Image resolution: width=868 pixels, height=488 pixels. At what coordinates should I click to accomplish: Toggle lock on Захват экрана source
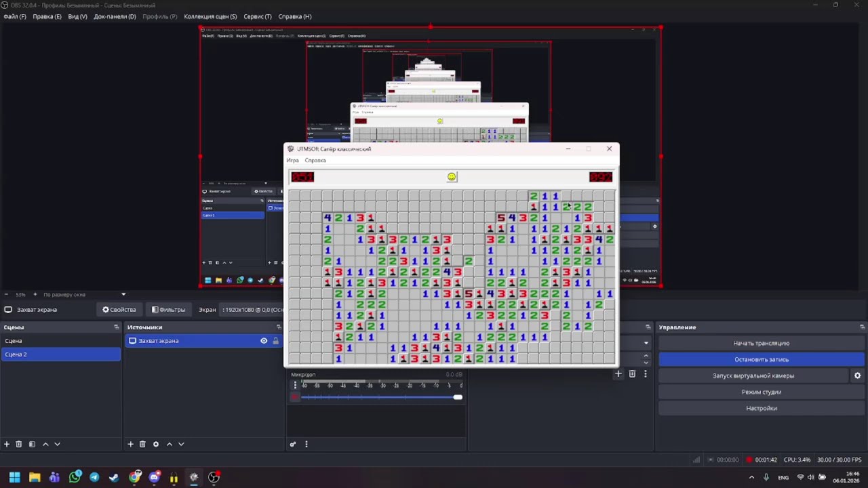275,341
